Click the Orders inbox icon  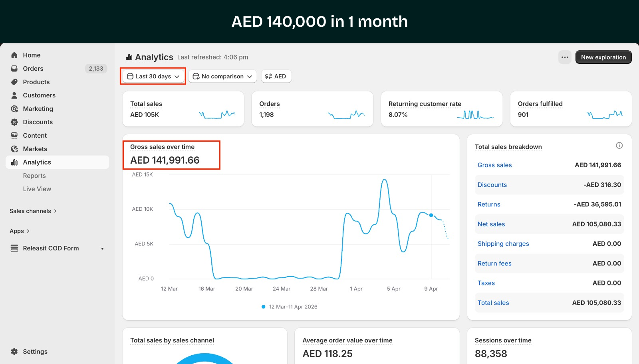[x=14, y=69]
